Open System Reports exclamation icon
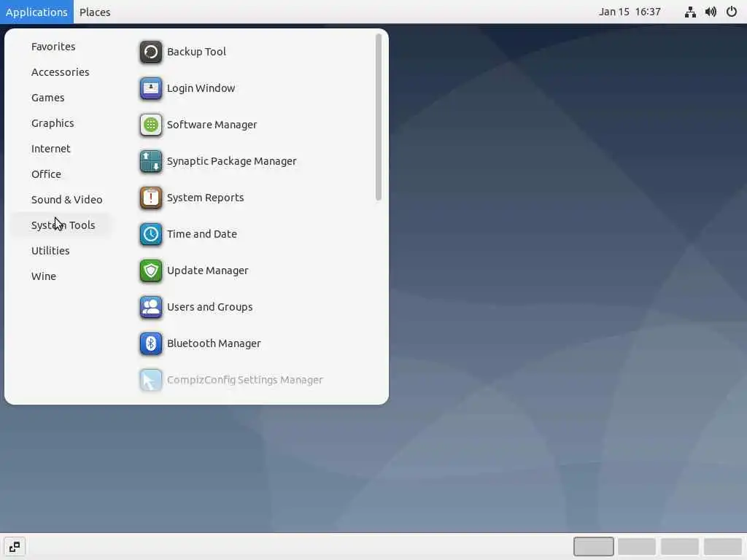Image resolution: width=747 pixels, height=560 pixels. click(150, 198)
